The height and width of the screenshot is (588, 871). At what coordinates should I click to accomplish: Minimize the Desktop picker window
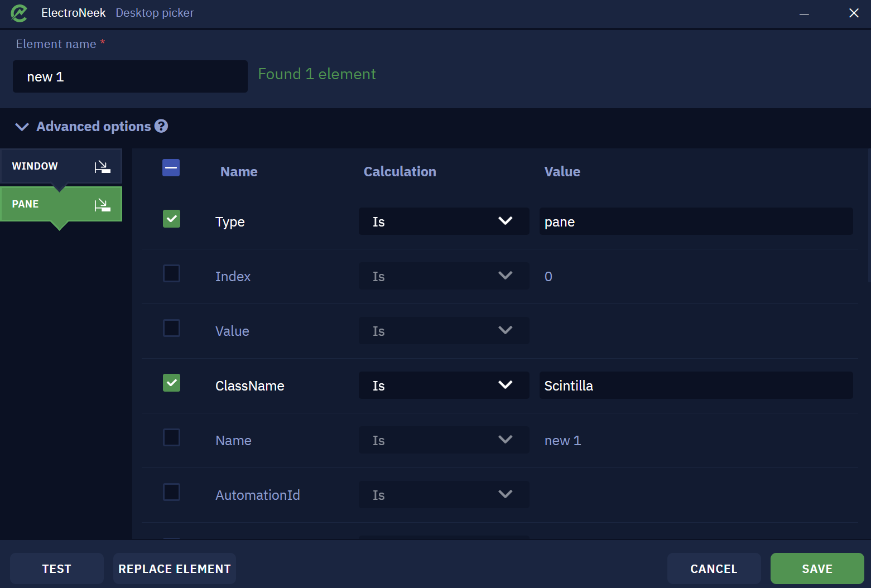tap(804, 13)
